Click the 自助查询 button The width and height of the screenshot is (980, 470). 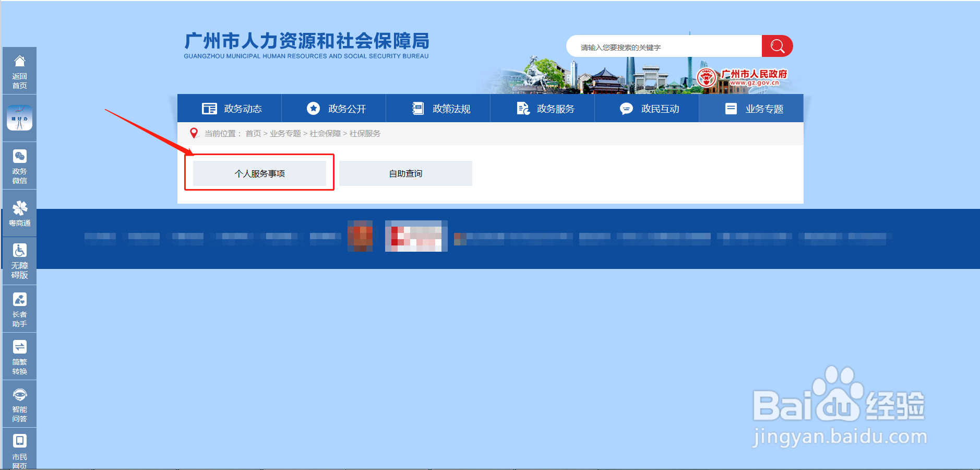point(405,173)
